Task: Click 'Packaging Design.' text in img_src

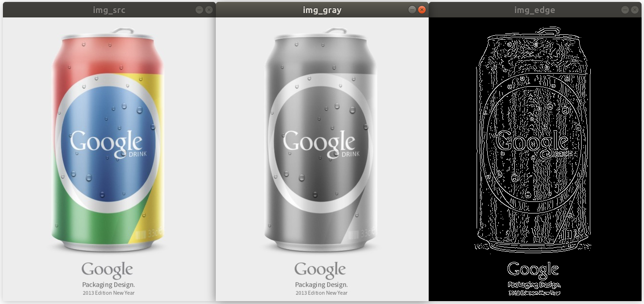Action: (x=108, y=285)
